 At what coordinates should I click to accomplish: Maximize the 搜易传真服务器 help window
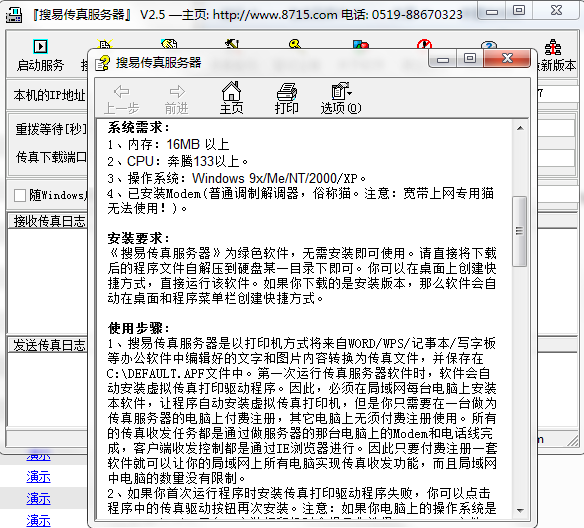tap(470, 58)
